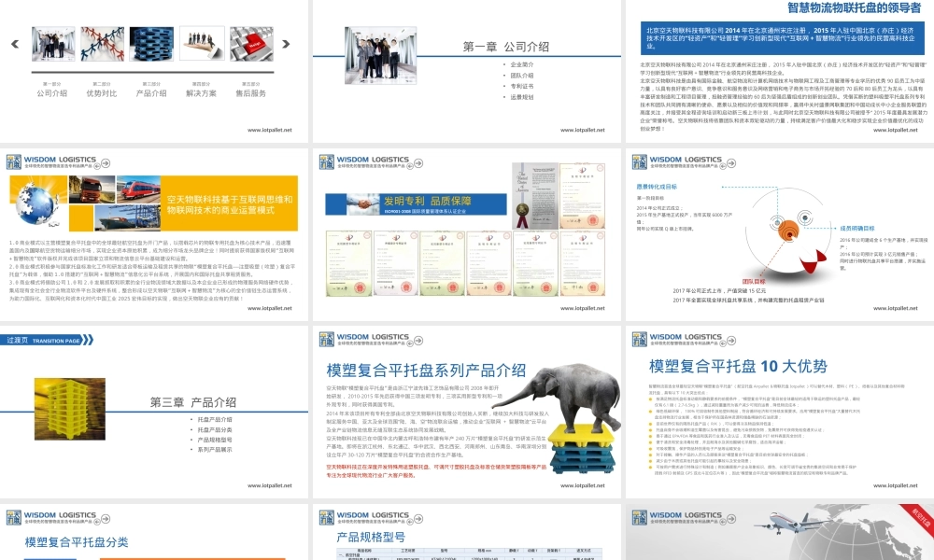Image resolution: width=934 pixels, height=560 pixels.
Task: Click the 经营明确目标 label
Action: pyautogui.click(x=857, y=229)
